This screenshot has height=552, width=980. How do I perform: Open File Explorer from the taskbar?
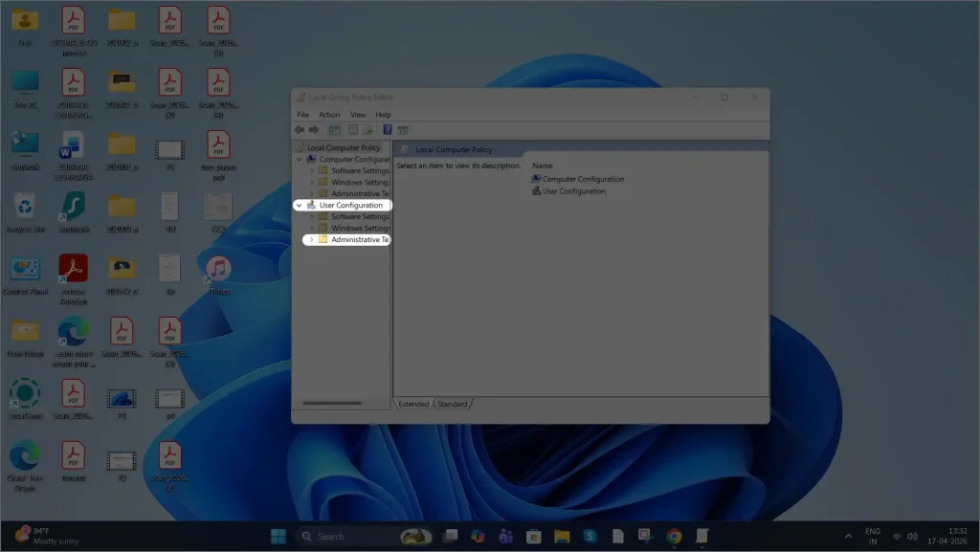point(562,537)
